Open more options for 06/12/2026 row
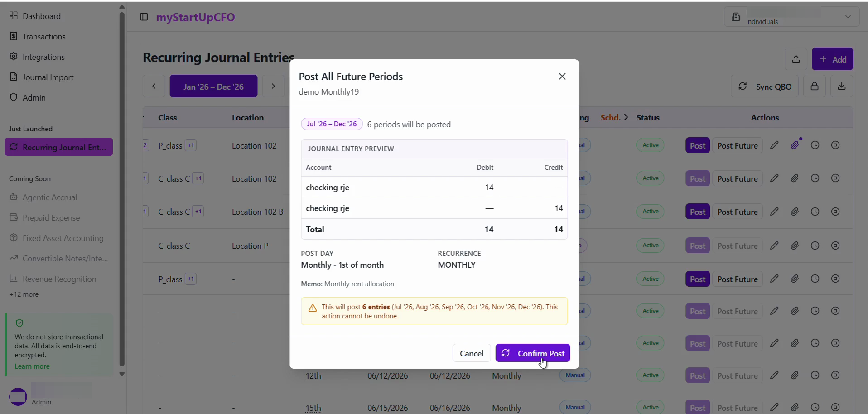Image resolution: width=868 pixels, height=414 pixels. coord(835,375)
